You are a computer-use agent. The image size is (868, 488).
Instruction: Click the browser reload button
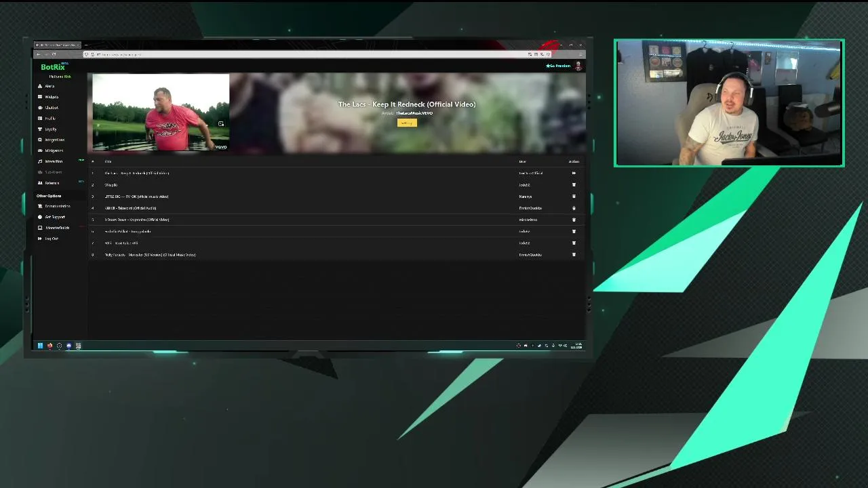tap(54, 54)
